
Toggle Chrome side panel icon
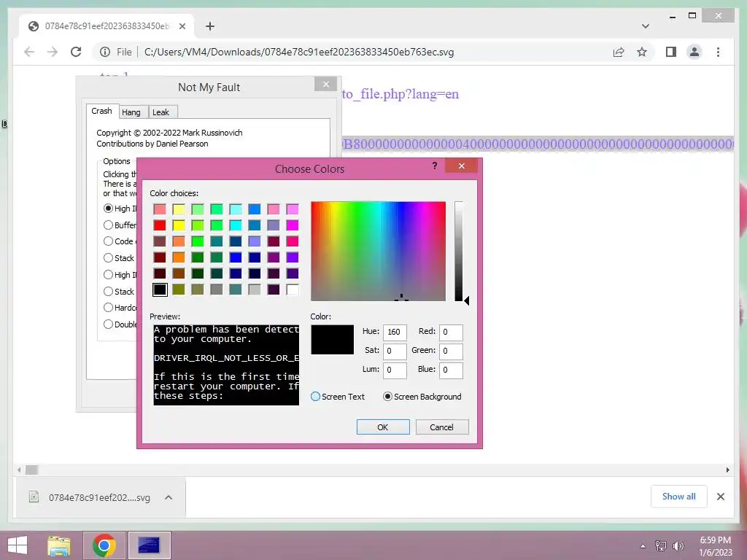coord(671,52)
